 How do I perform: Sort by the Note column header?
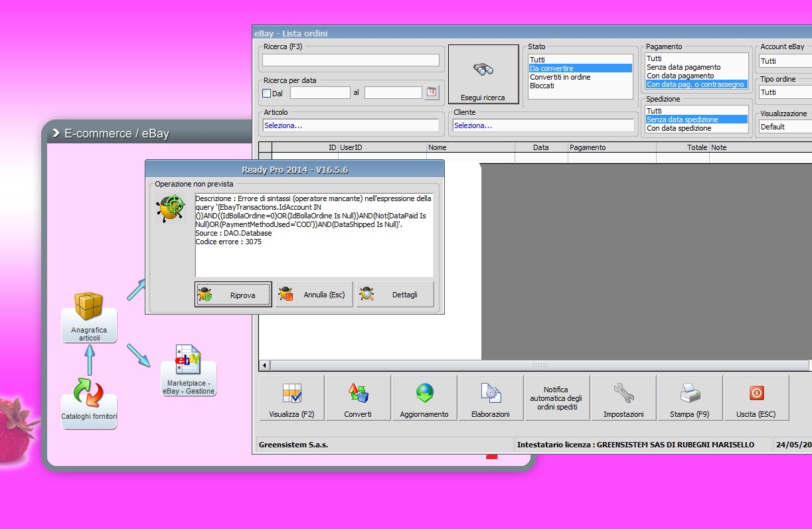pyautogui.click(x=760, y=147)
